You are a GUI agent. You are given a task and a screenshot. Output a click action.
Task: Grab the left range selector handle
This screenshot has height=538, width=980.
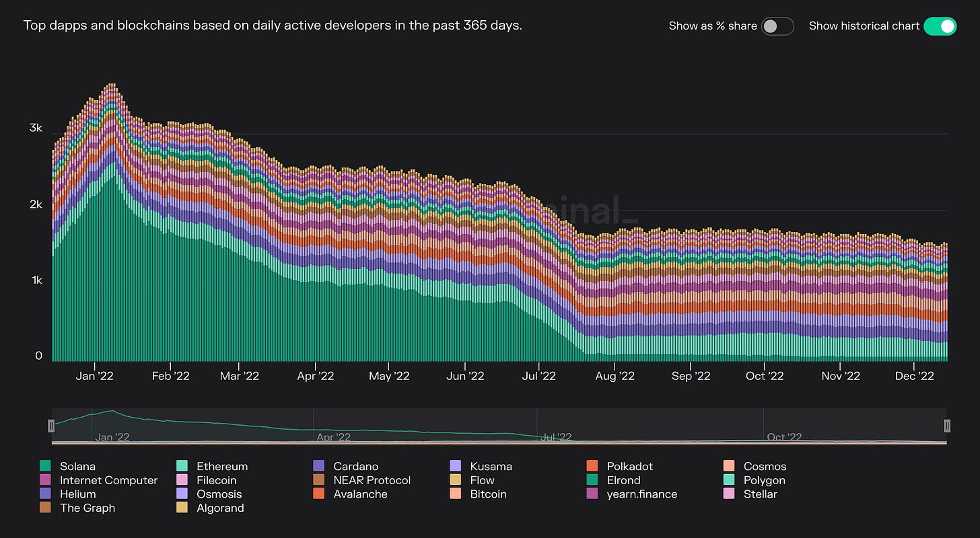[x=51, y=426]
